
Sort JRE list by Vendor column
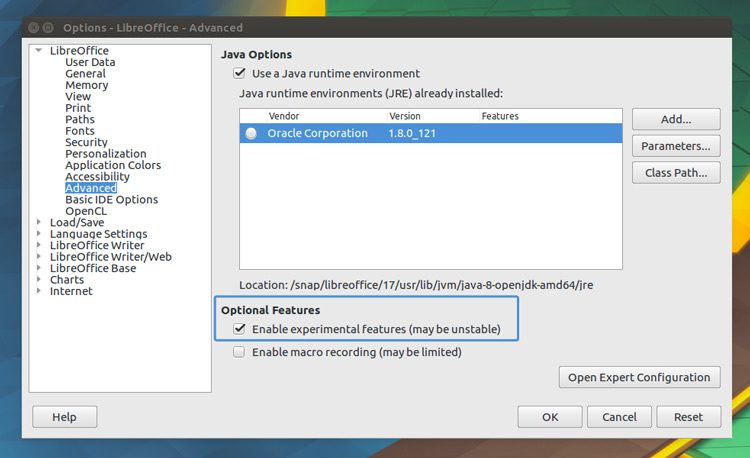pos(284,116)
